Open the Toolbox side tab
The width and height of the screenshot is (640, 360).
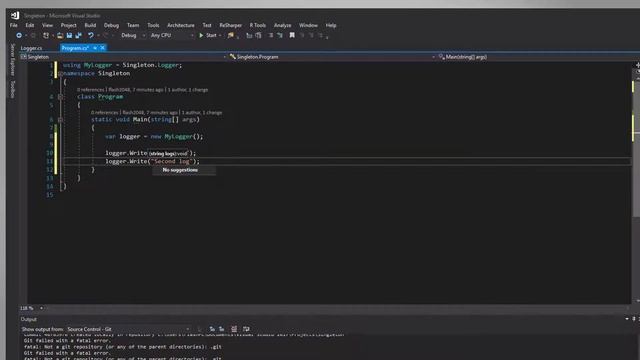point(13,89)
